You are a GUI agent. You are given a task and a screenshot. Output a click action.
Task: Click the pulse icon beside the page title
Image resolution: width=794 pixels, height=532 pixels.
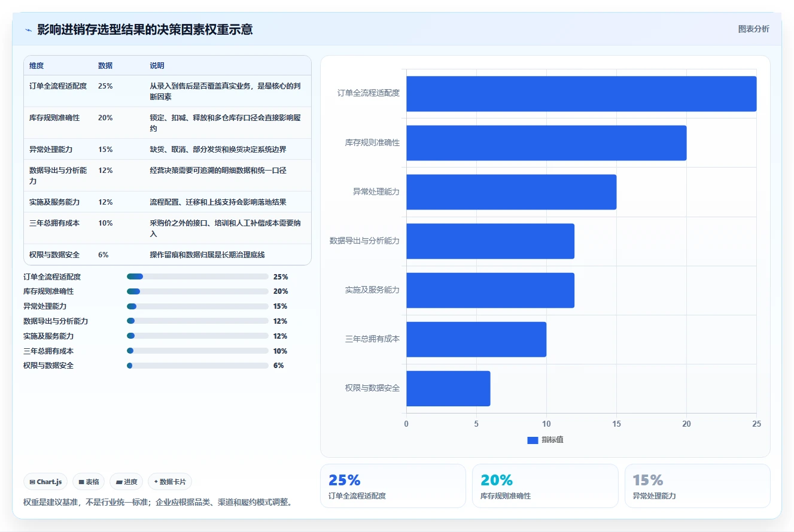point(28,30)
